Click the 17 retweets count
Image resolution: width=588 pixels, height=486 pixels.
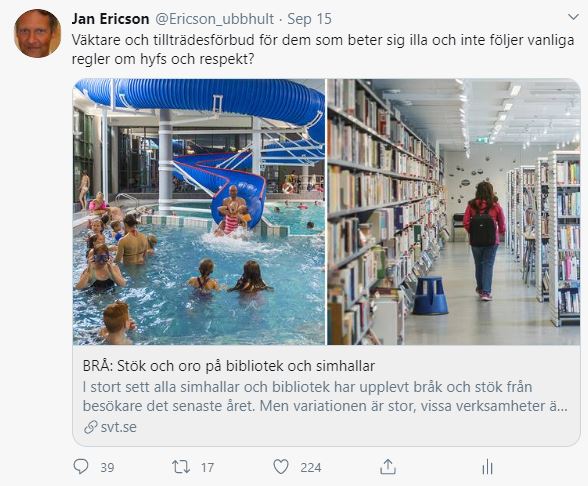pyautogui.click(x=207, y=468)
